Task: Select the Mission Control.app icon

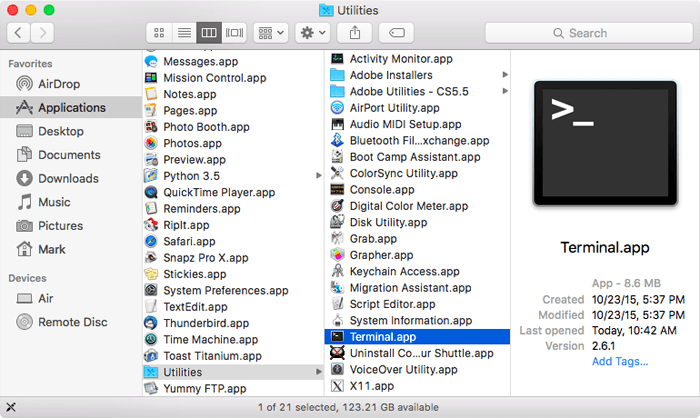Action: [151, 78]
